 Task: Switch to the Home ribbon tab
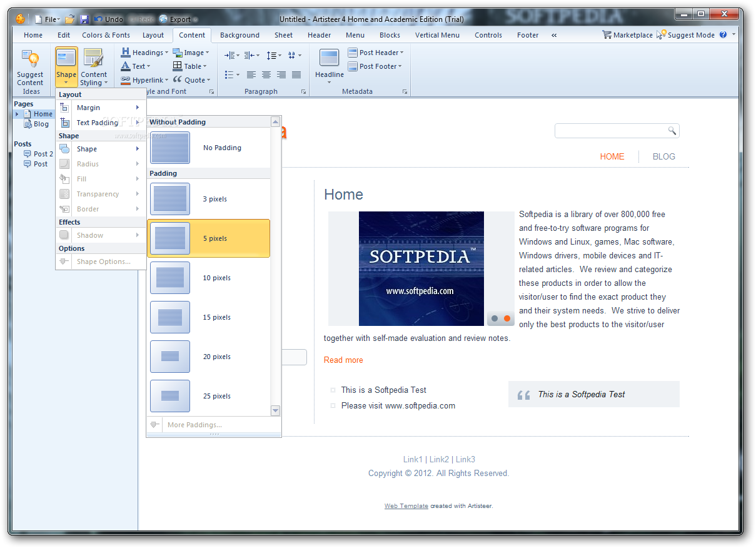(x=33, y=35)
